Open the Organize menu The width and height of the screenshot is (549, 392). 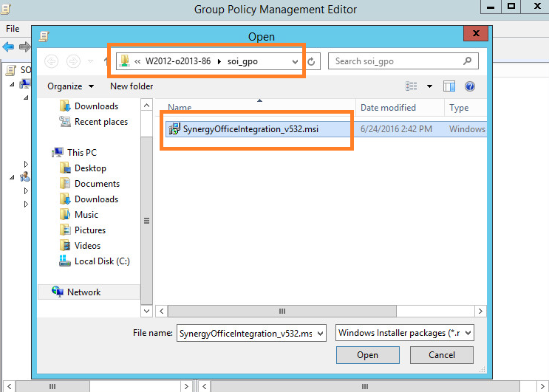click(x=70, y=86)
